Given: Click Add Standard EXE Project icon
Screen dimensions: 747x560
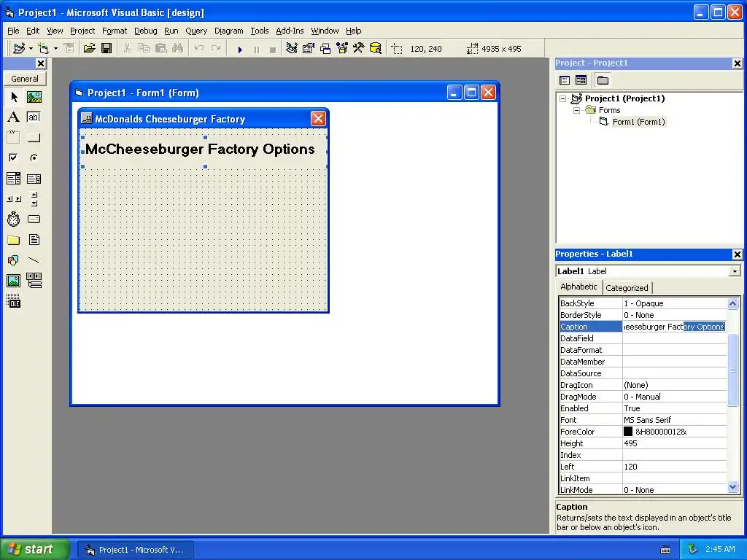Looking at the screenshot, I should 19,48.
